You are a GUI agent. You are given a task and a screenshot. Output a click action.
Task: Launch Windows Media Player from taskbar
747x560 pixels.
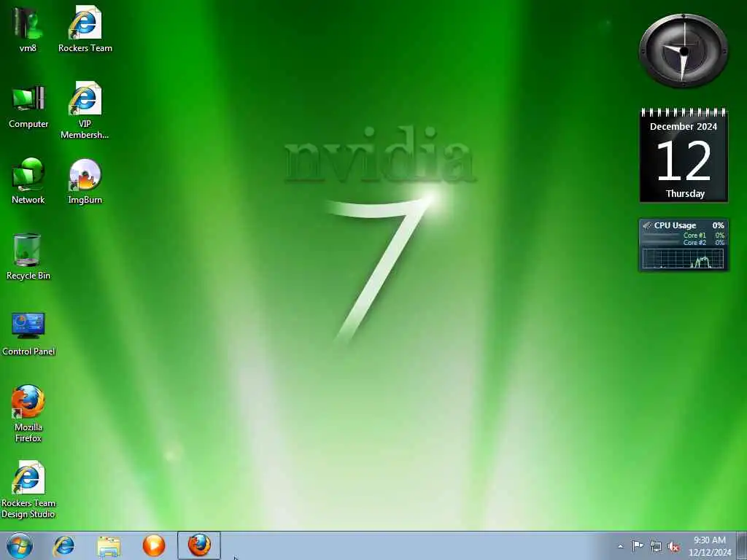click(x=154, y=545)
